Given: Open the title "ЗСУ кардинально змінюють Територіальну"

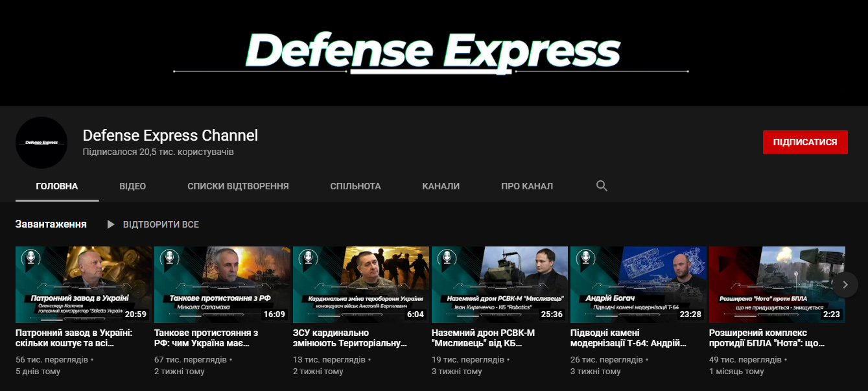Looking at the screenshot, I should (349, 338).
